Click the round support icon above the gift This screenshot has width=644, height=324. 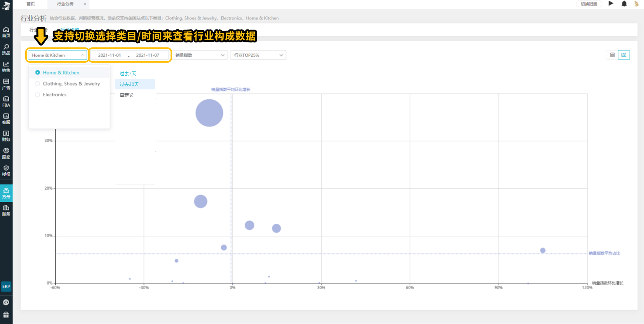coord(6,302)
